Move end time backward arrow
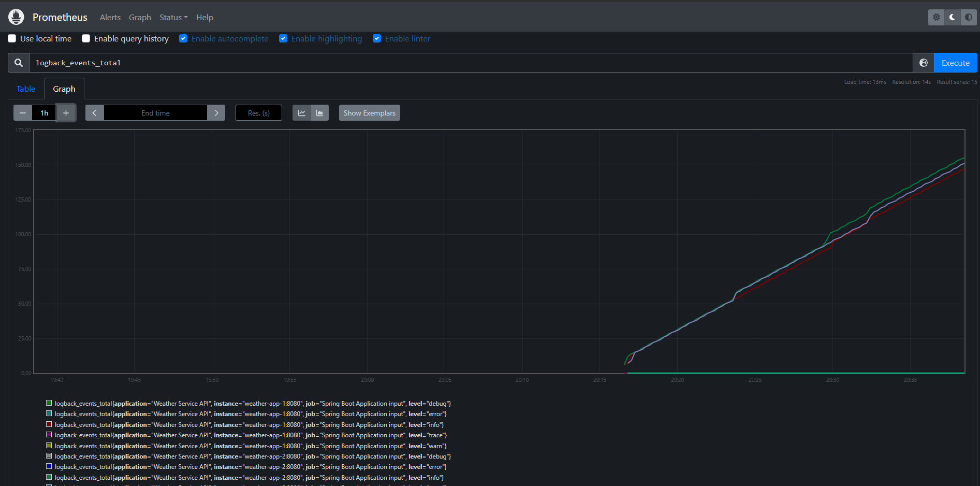 pos(94,113)
